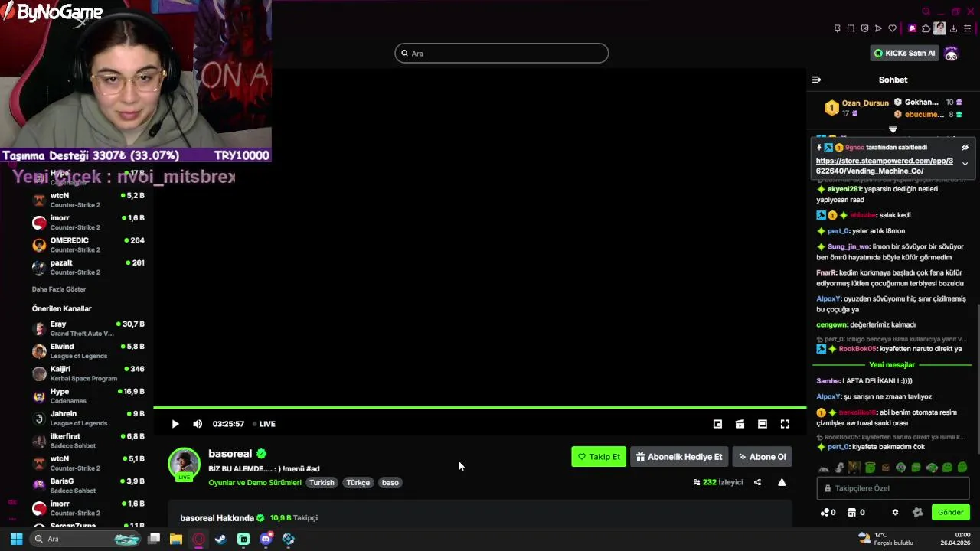
Task: Open browser downloads icon
Action: tap(954, 28)
